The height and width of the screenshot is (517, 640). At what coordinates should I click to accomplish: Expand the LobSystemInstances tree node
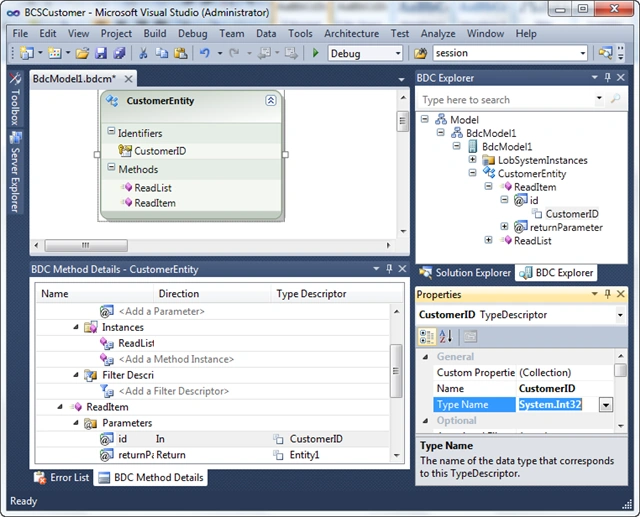472,159
